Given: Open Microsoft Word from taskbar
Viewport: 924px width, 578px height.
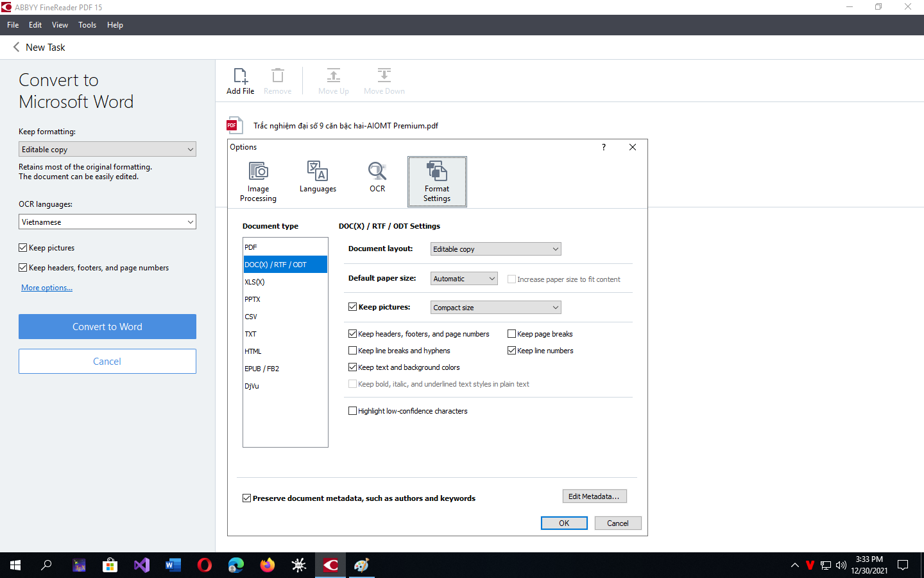Looking at the screenshot, I should point(173,565).
